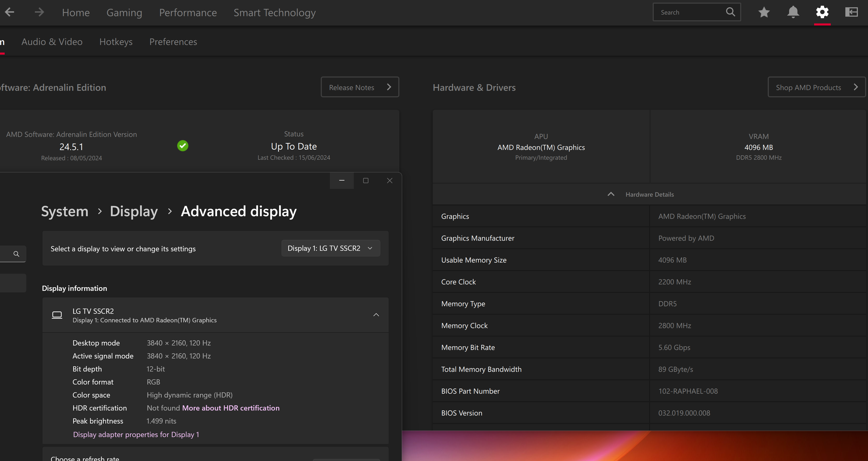Open the Preferences sub-tab
868x461 pixels.
(x=173, y=42)
